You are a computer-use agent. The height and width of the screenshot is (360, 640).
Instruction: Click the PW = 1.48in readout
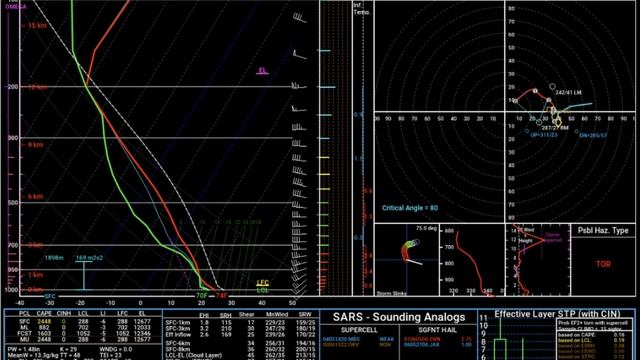click(24, 350)
